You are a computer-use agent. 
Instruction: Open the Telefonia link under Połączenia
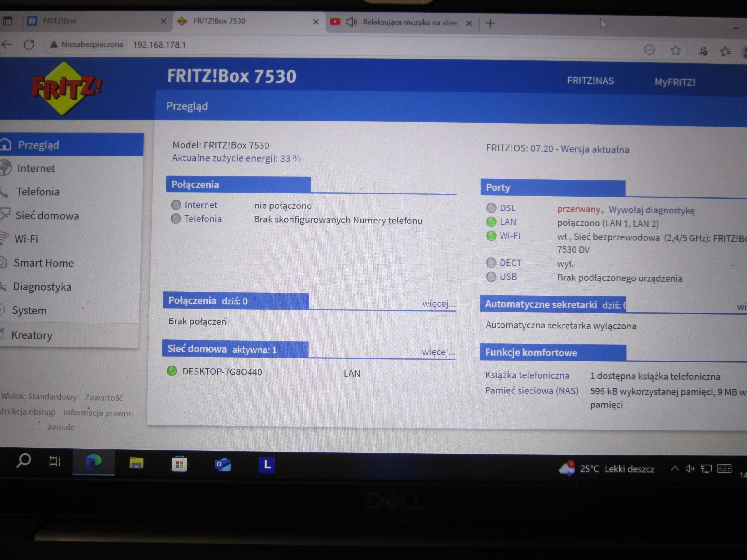point(203,219)
